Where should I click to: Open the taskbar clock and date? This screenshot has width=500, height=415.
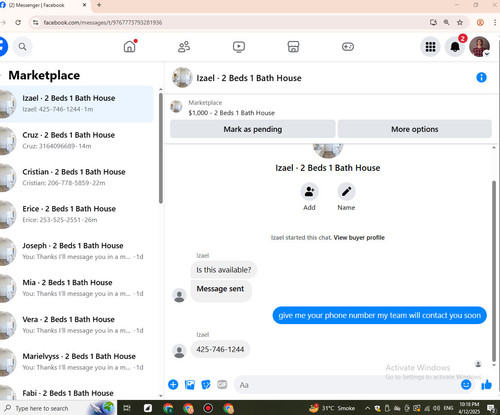(x=469, y=408)
